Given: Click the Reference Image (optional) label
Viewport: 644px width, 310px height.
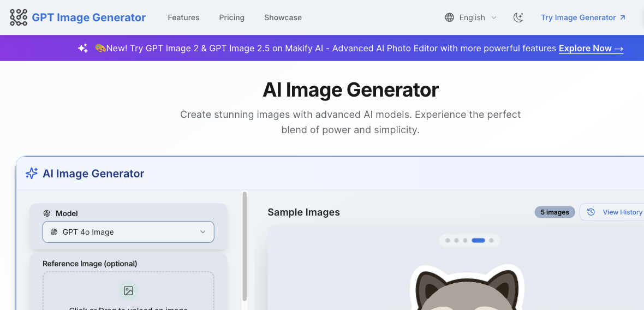Looking at the screenshot, I should click(90, 264).
